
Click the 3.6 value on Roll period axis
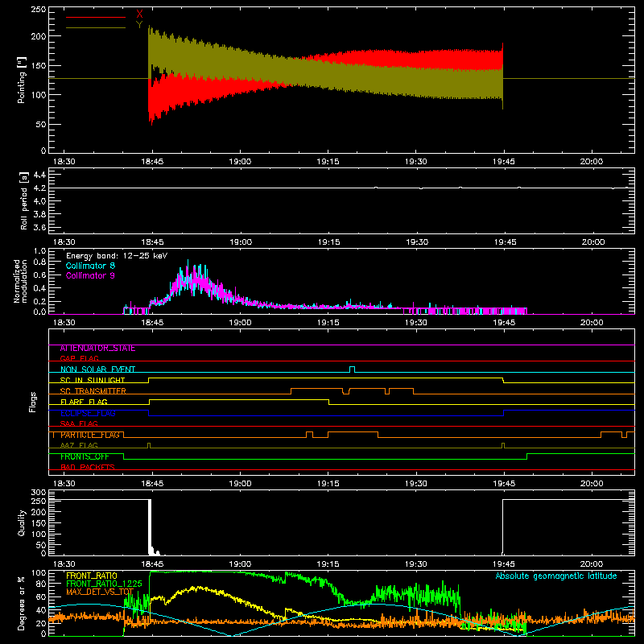[x=39, y=228]
